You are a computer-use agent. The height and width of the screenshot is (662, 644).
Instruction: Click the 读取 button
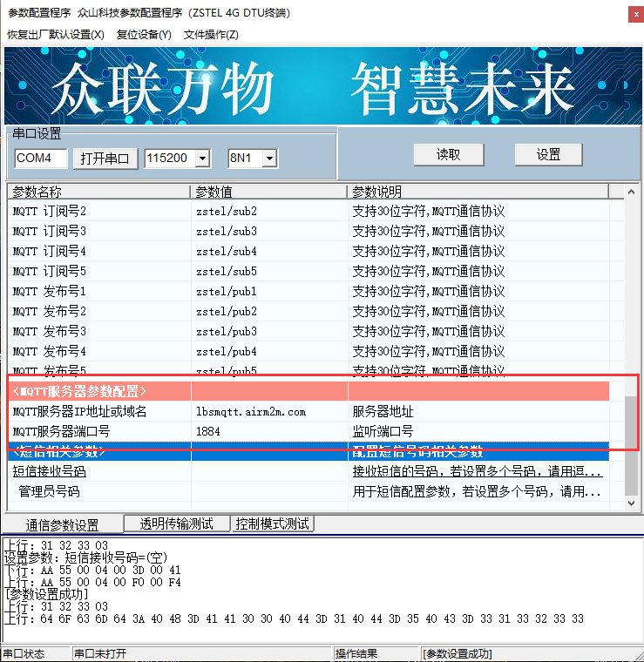coord(449,154)
